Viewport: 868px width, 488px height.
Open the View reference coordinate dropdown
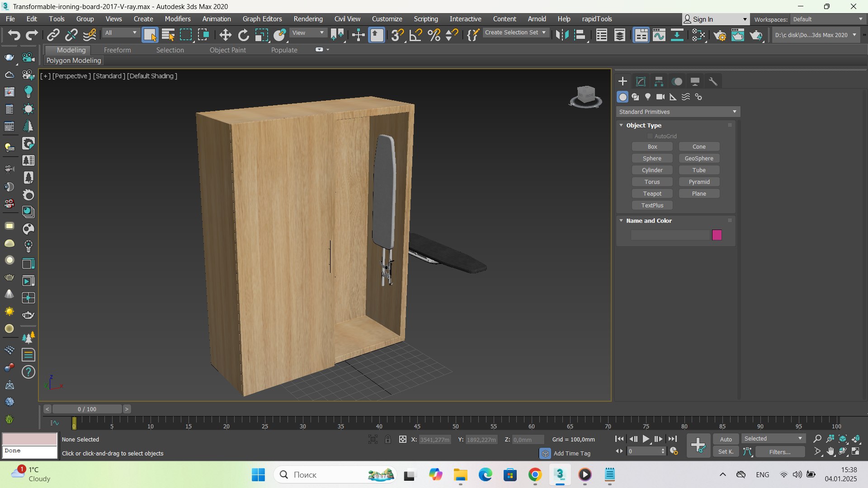coord(308,33)
